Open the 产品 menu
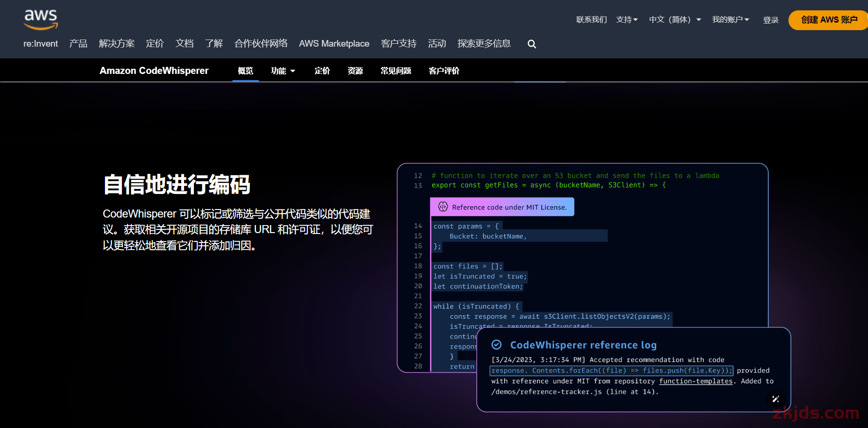Image resolution: width=868 pixels, height=428 pixels. (78, 44)
